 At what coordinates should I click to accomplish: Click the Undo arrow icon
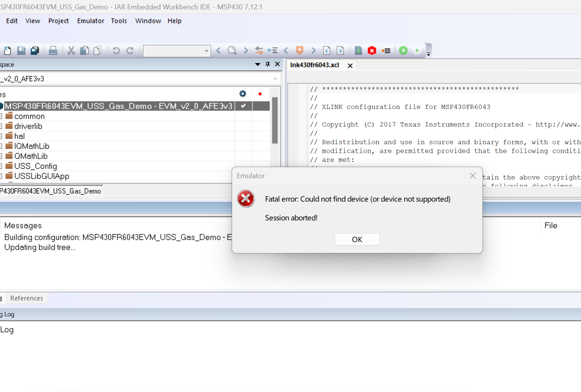[116, 51]
